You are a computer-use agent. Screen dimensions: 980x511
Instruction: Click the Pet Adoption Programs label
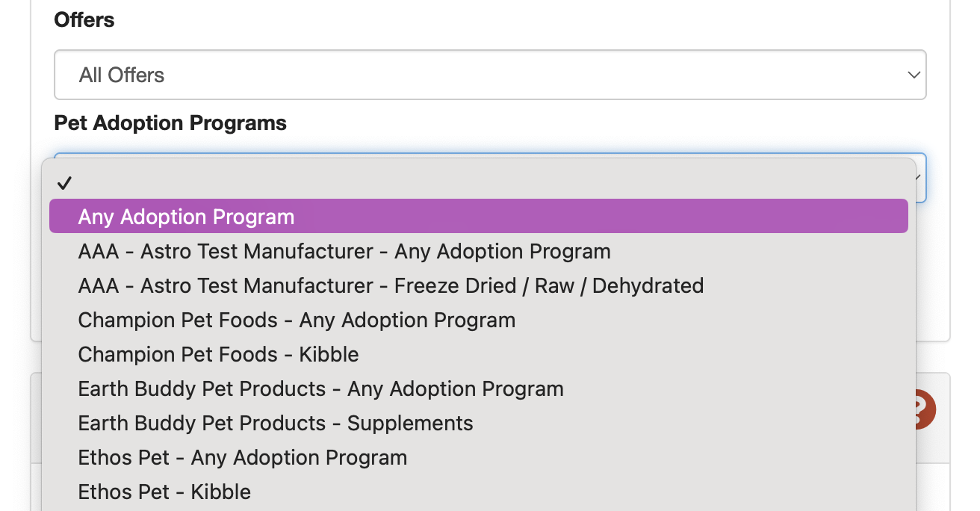tap(170, 123)
